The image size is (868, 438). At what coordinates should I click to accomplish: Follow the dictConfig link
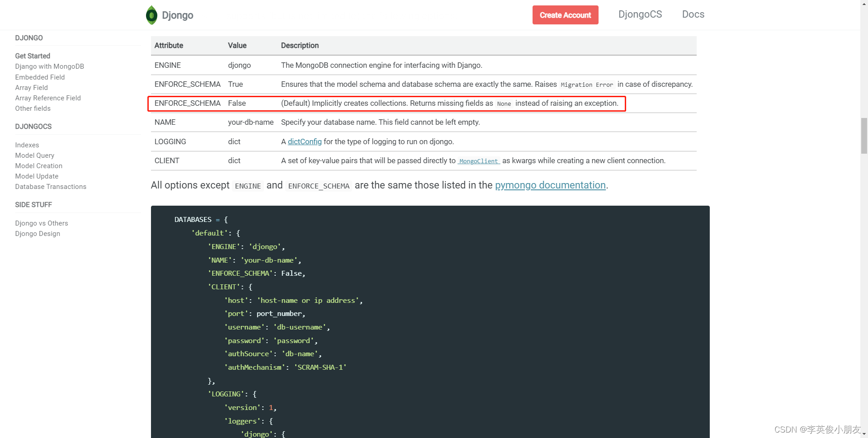click(x=305, y=141)
